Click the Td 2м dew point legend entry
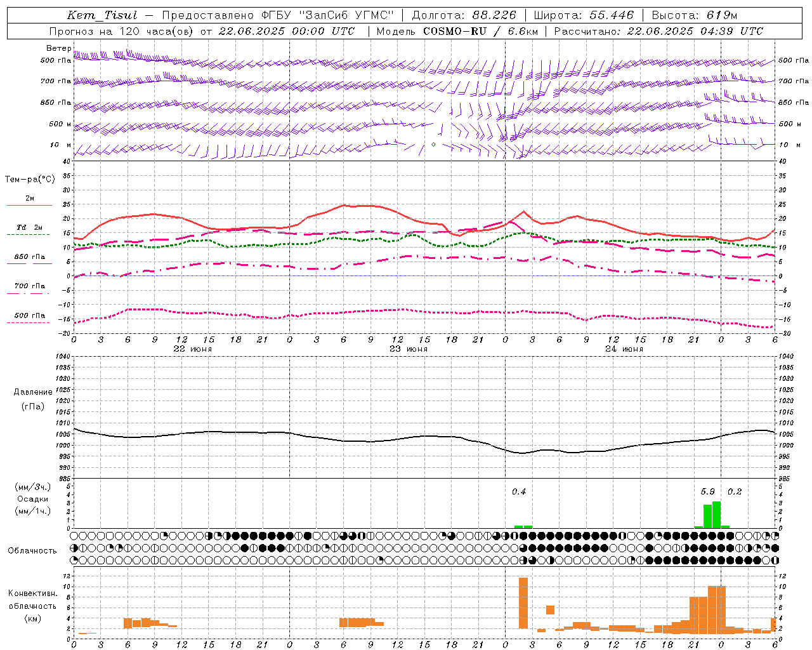Image resolution: width=812 pixels, height=650 pixels. pyautogui.click(x=30, y=229)
